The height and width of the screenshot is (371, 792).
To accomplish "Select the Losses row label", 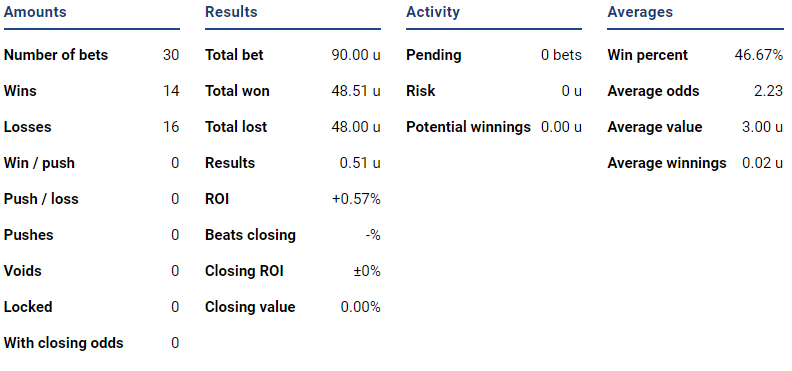I will click(27, 127).
